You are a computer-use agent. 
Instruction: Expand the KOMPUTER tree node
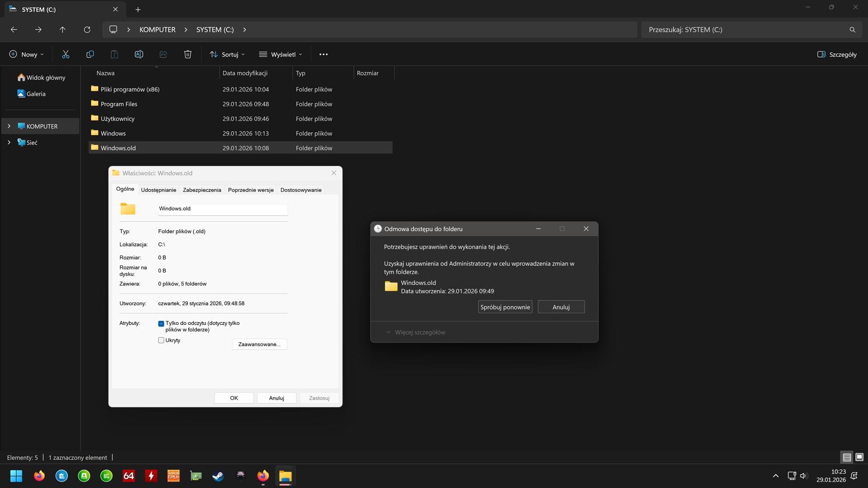tap(9, 126)
